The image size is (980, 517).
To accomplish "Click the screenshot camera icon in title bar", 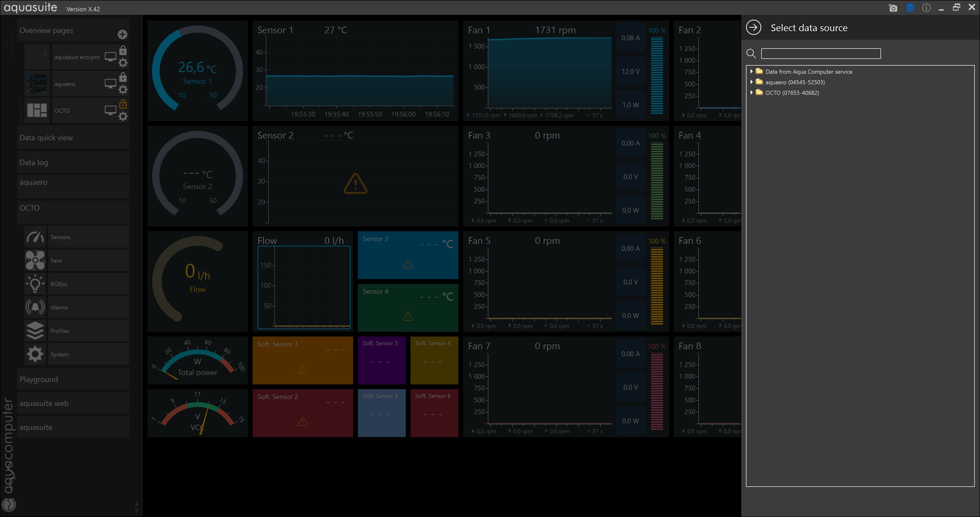I will 893,8.
